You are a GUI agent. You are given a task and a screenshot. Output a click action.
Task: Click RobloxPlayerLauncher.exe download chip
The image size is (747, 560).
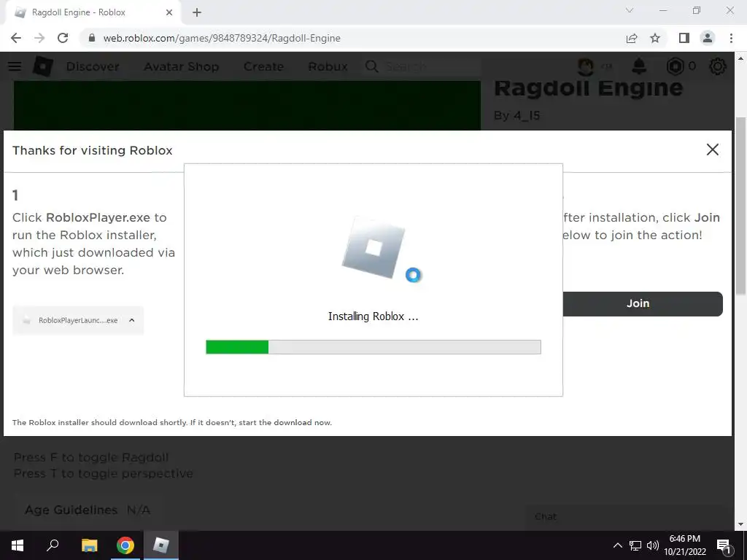[x=78, y=321]
